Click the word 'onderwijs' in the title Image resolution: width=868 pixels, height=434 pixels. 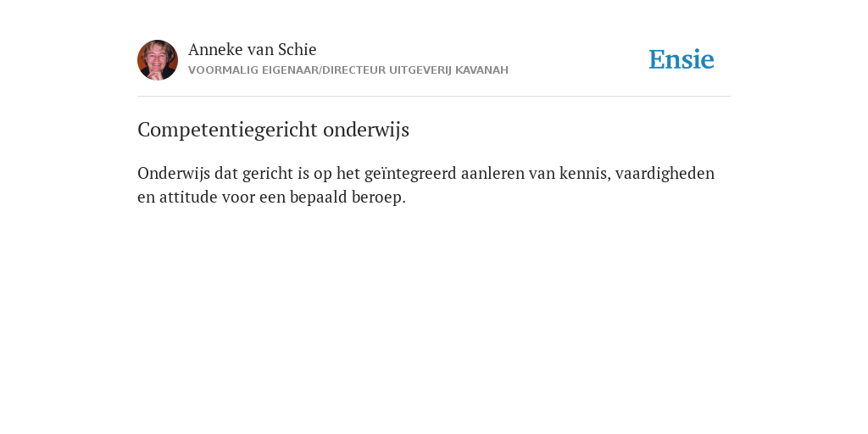(366, 130)
